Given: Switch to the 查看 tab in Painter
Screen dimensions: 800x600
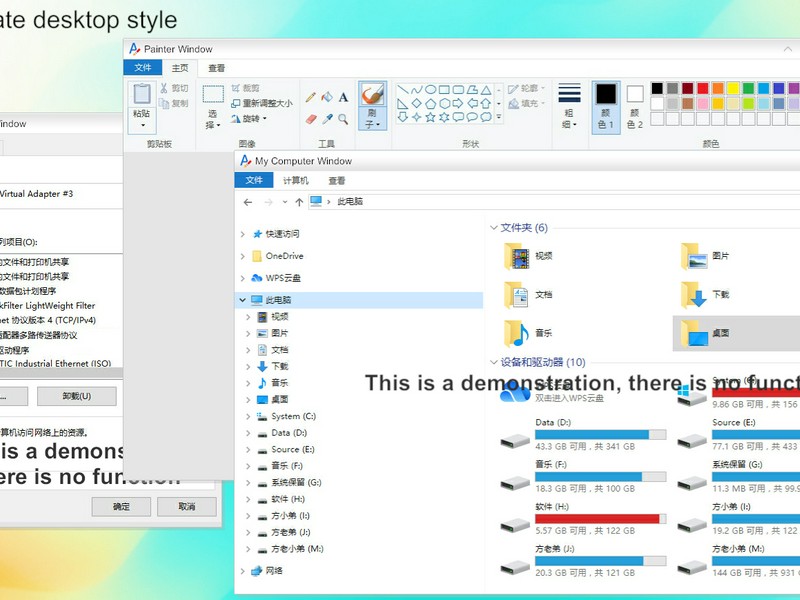Looking at the screenshot, I should tap(216, 68).
